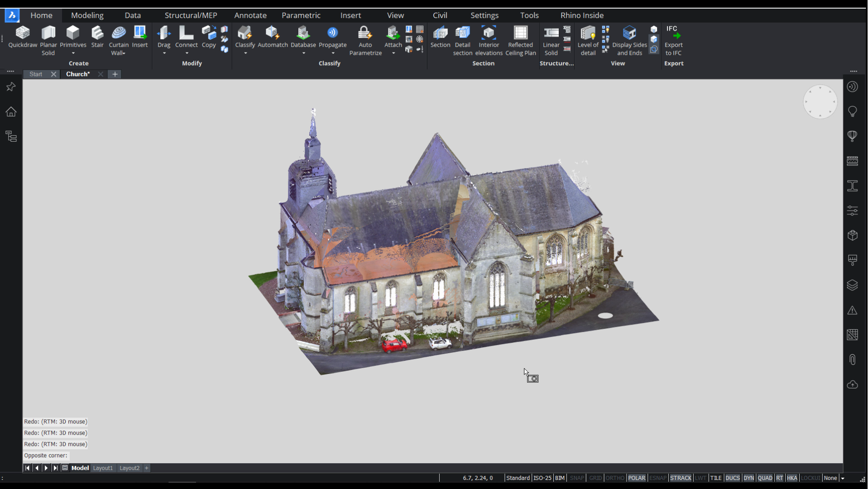Toggle ORTHO mode in status bar
The image size is (868, 489).
coord(614,478)
